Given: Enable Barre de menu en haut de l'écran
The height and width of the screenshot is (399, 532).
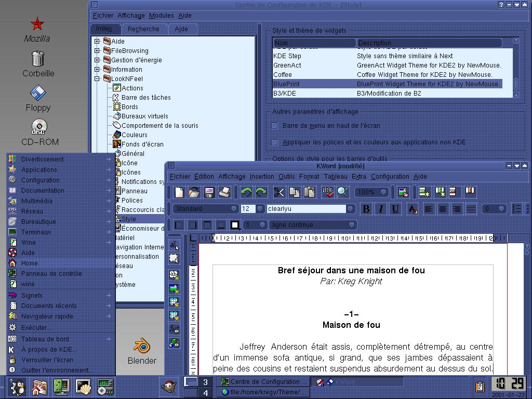Looking at the screenshot, I should tap(274, 126).
